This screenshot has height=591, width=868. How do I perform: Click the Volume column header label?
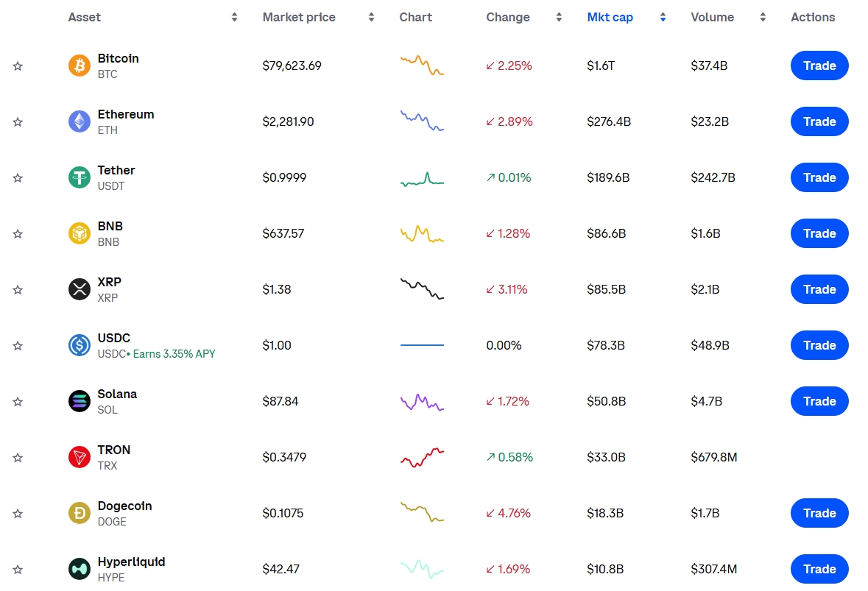click(x=713, y=17)
